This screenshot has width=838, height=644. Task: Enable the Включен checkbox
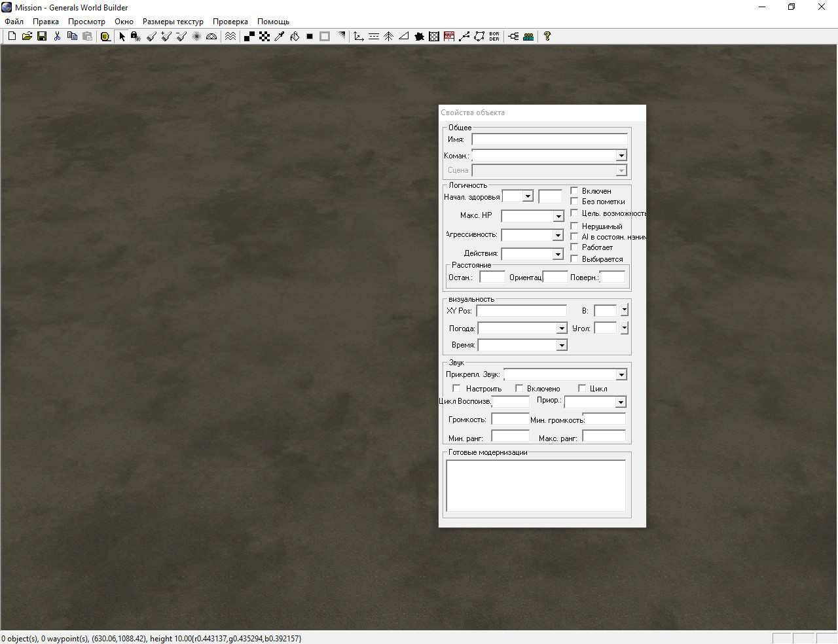coord(574,191)
